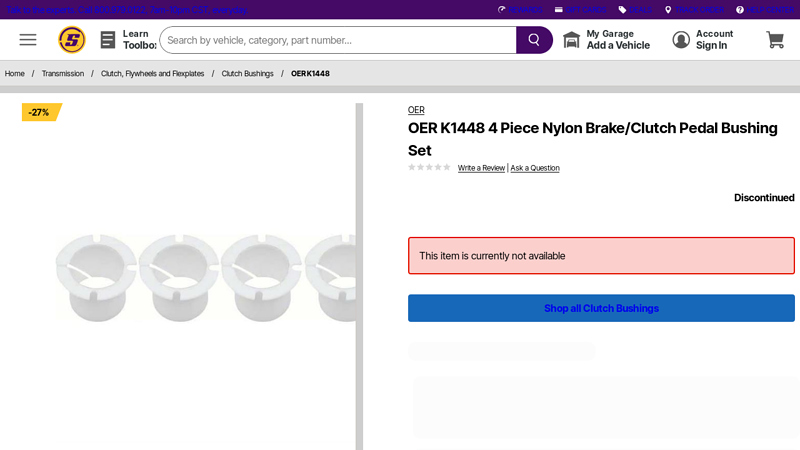This screenshot has width=800, height=450.
Task: Open Rewards in the top bar
Action: (x=520, y=10)
